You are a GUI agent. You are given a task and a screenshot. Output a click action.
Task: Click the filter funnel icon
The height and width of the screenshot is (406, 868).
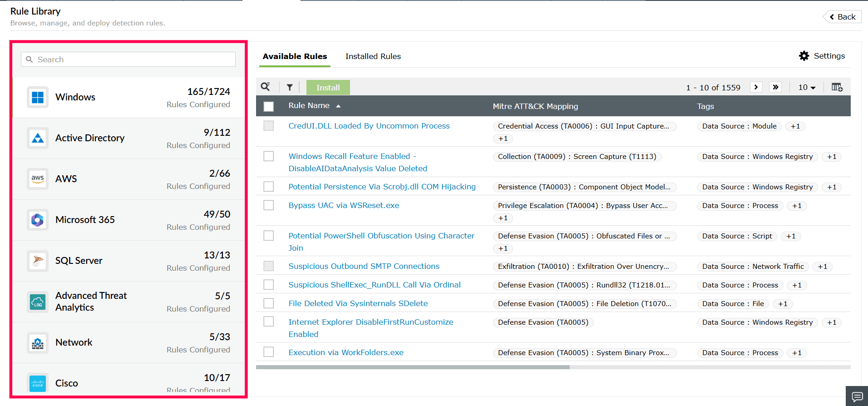tap(290, 87)
